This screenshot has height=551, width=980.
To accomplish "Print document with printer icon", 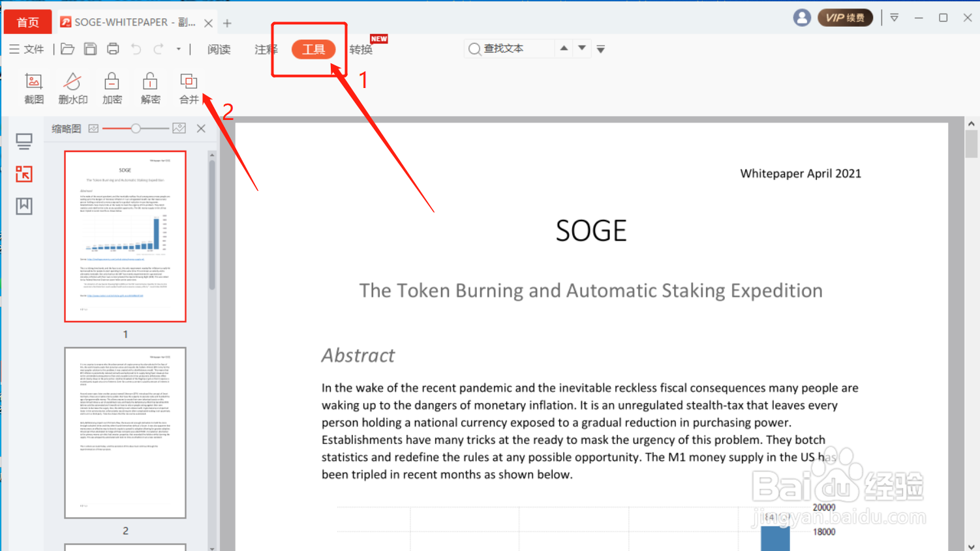I will point(113,49).
